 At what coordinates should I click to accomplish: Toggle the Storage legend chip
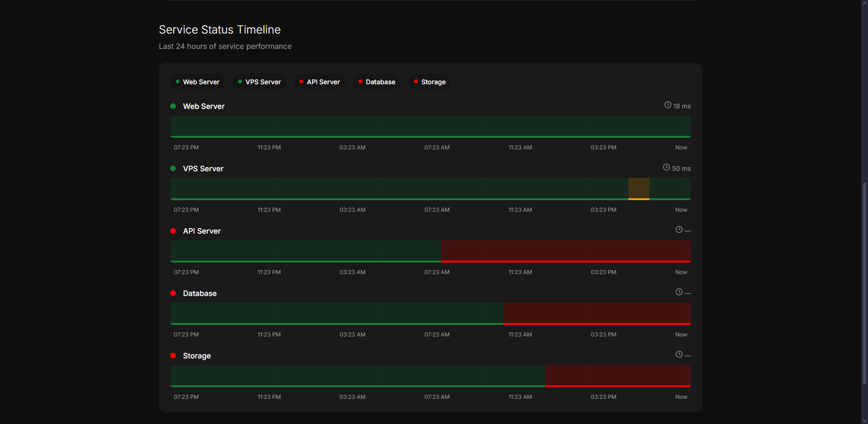pyautogui.click(x=429, y=82)
